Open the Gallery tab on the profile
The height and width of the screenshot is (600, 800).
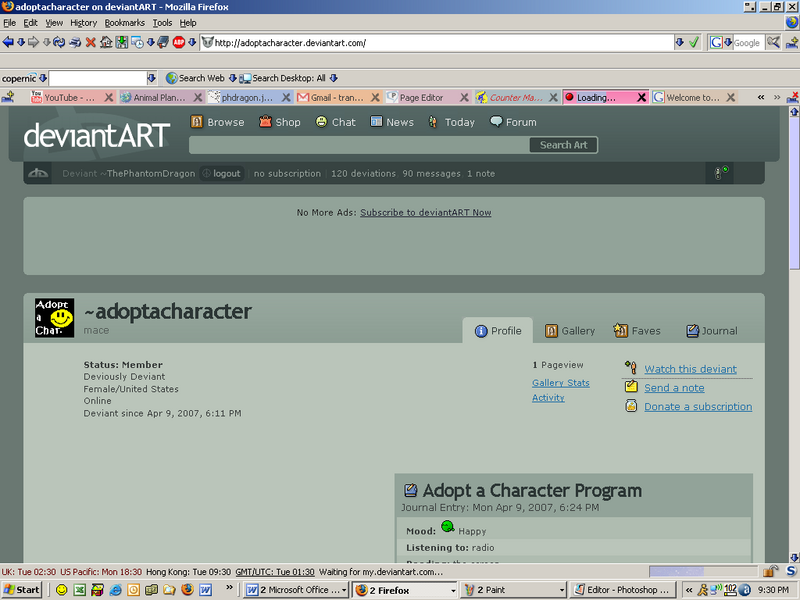pos(570,331)
